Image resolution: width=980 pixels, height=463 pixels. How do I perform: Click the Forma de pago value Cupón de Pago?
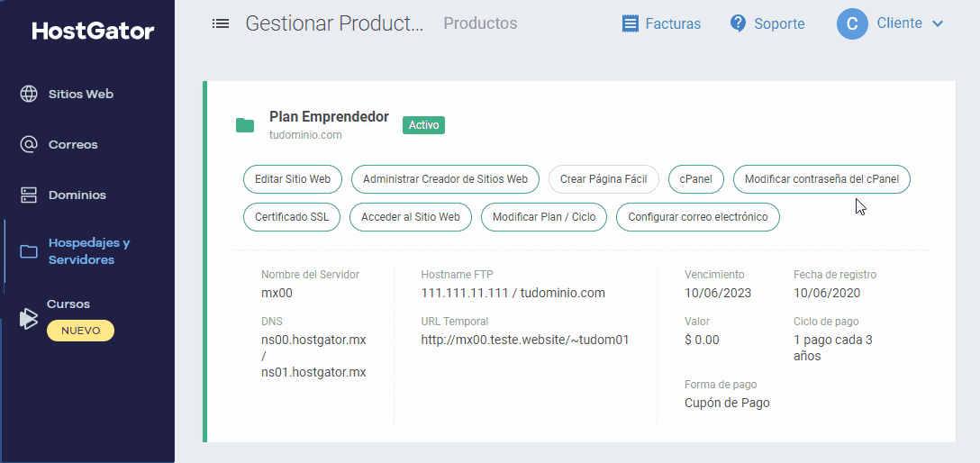727,403
